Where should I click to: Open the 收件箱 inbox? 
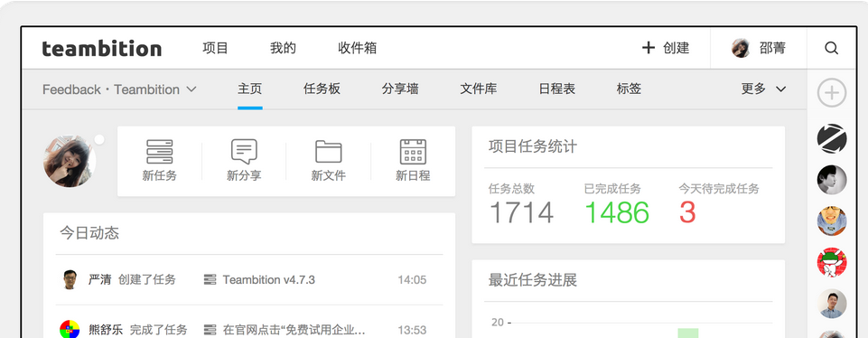point(357,48)
